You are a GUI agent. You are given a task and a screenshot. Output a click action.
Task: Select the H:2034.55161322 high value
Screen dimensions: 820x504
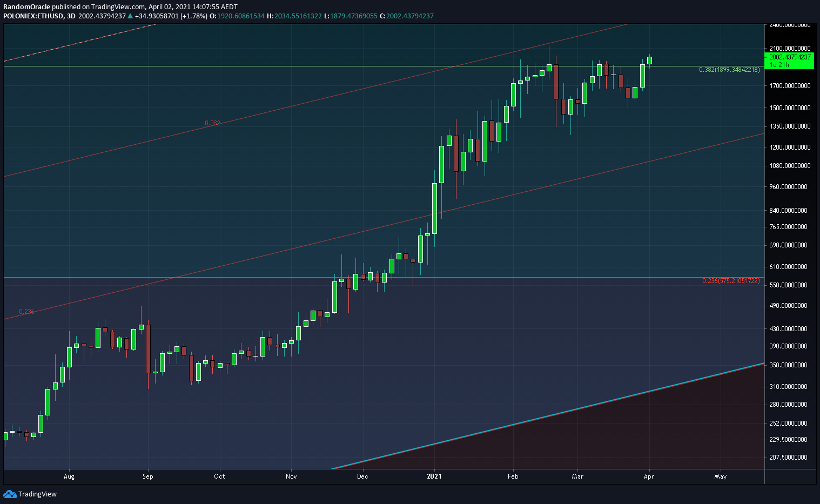(x=295, y=16)
